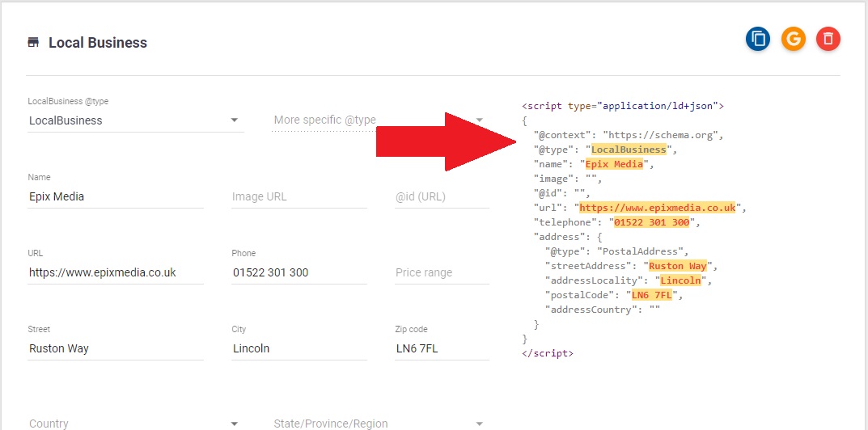Viewport: 868px width, 430px height.
Task: Click the @id (URL) input field
Action: coord(442,196)
